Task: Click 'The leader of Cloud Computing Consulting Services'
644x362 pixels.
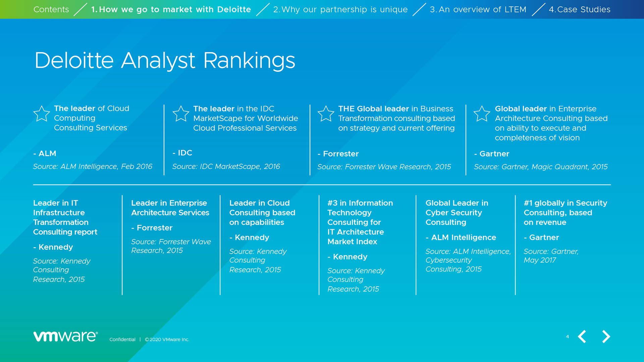Action: (92, 118)
